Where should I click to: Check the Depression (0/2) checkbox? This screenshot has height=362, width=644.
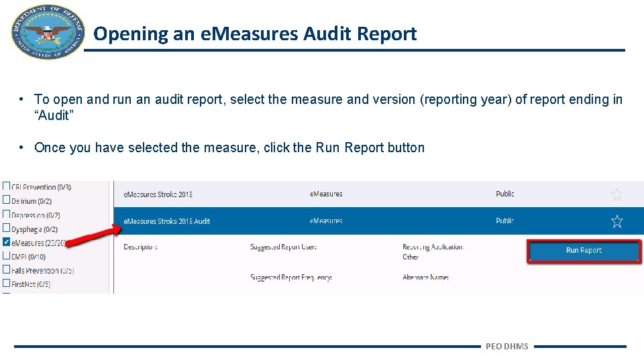point(6,214)
